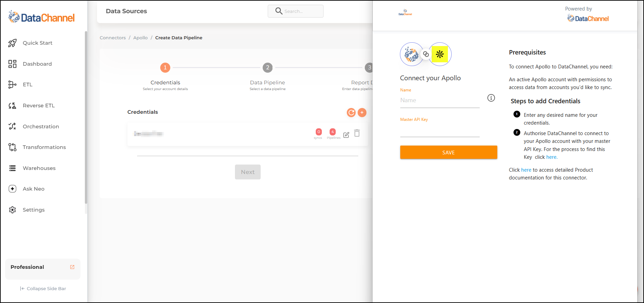Click the sidebar scrollbar
The height and width of the screenshot is (303, 644).
coord(86,117)
